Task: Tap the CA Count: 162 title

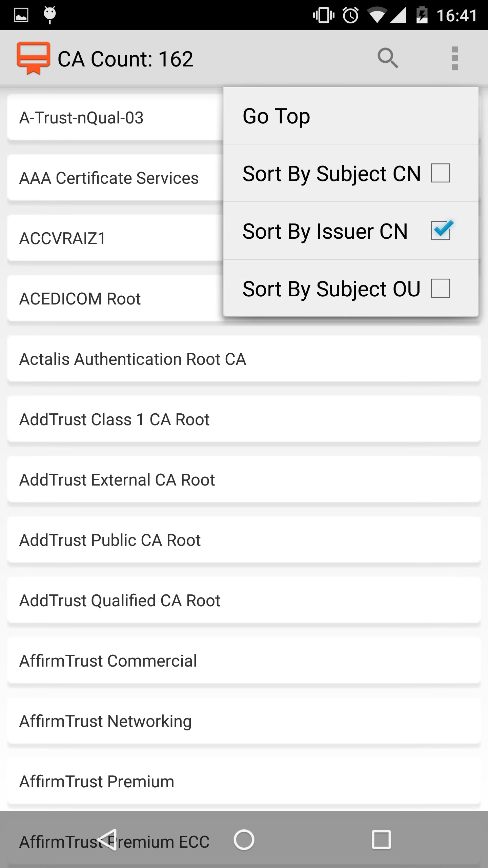Action: [125, 58]
